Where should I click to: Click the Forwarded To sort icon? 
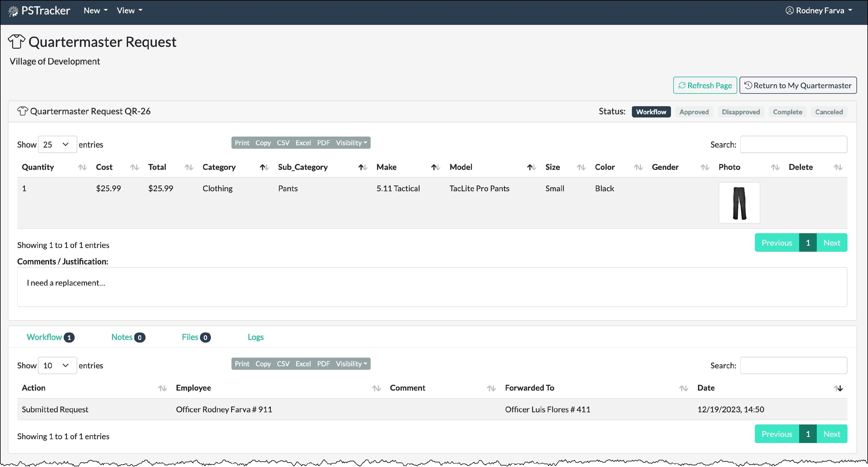pyautogui.click(x=683, y=388)
